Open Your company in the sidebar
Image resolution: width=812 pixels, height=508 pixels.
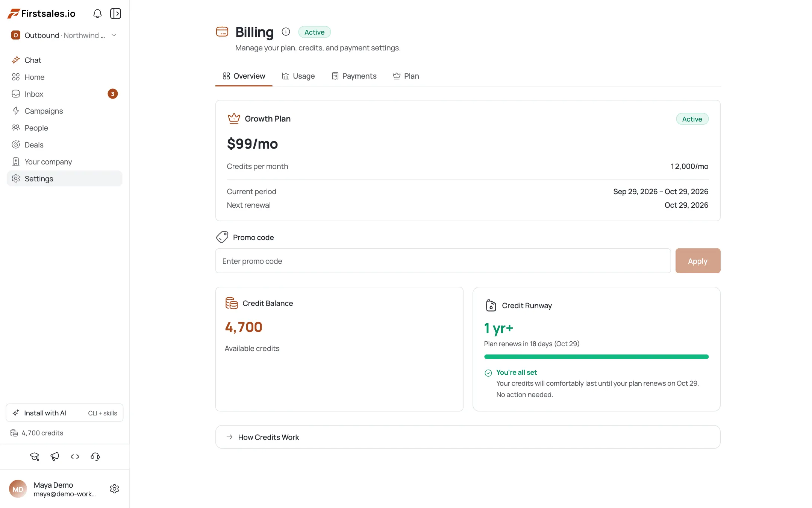[x=64, y=162]
